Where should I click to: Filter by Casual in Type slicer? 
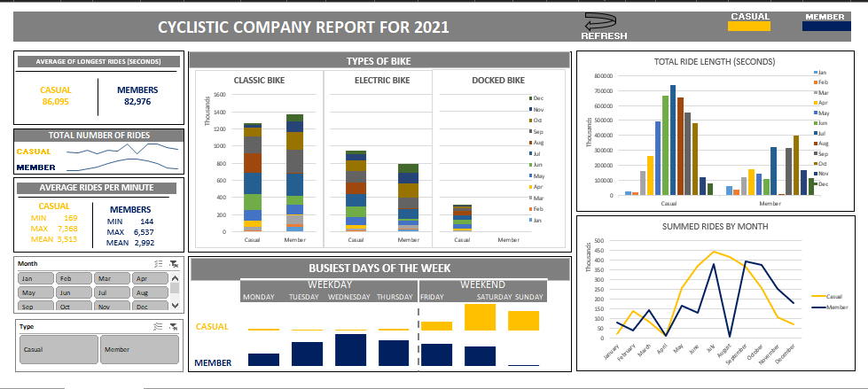(x=58, y=349)
